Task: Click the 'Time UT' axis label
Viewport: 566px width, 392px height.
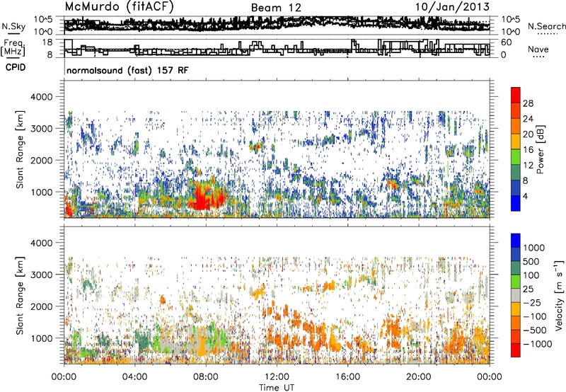Action: pyautogui.click(x=277, y=388)
